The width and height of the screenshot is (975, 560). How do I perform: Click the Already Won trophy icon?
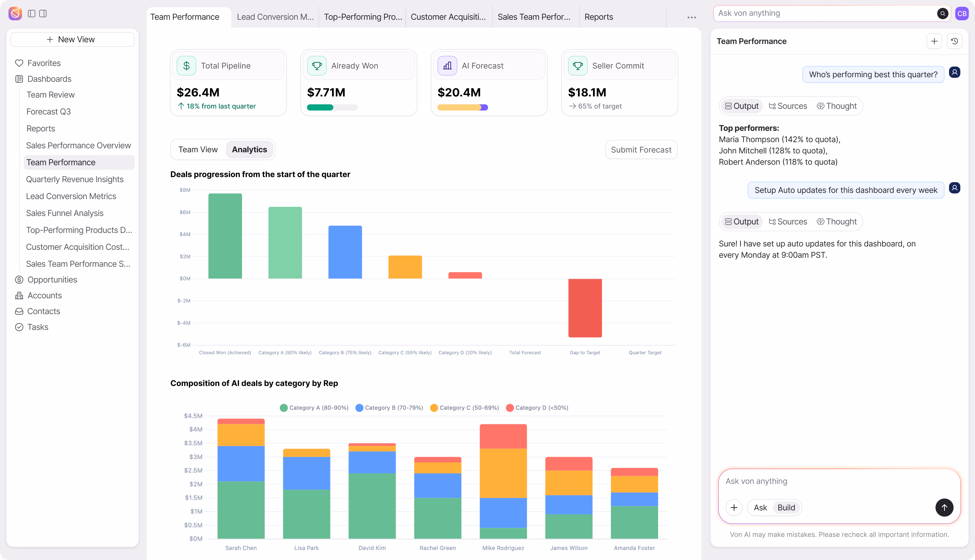pos(317,65)
